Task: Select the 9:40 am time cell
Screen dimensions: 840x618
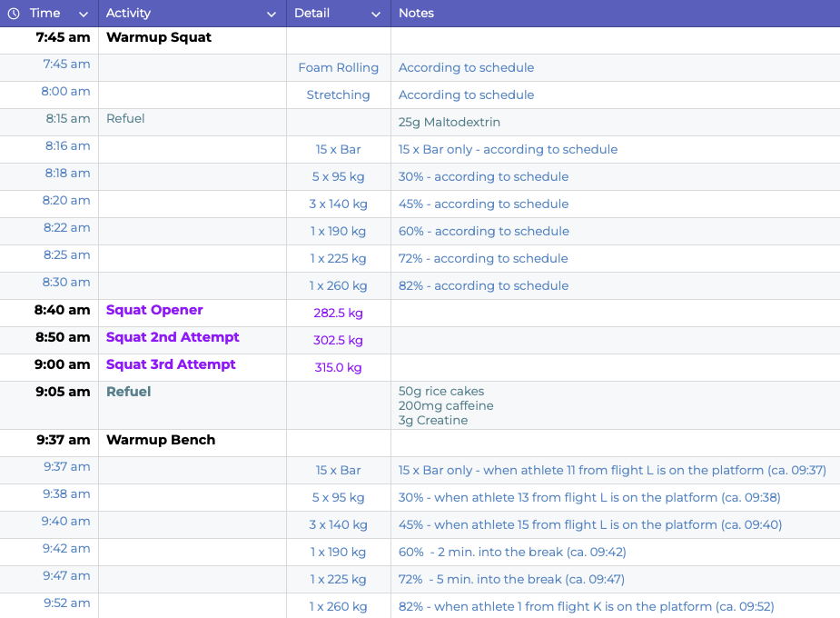Action: click(x=49, y=524)
